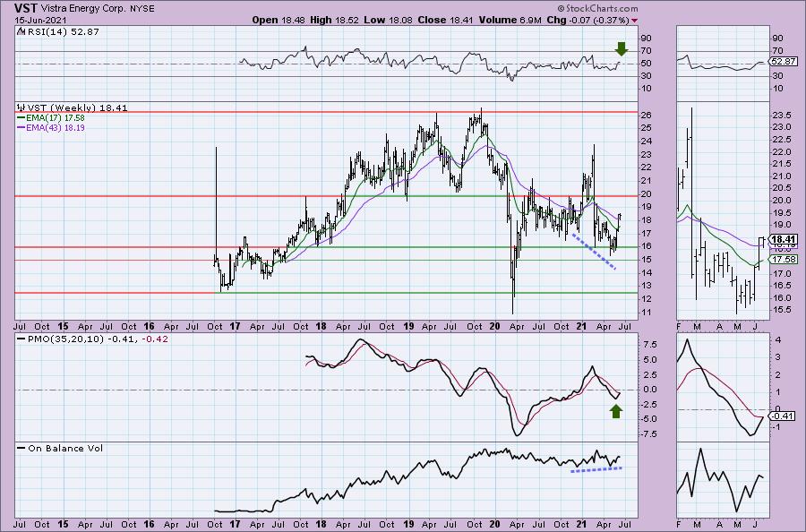Click the 23.5 price axis label
806x532 pixels.
point(781,116)
